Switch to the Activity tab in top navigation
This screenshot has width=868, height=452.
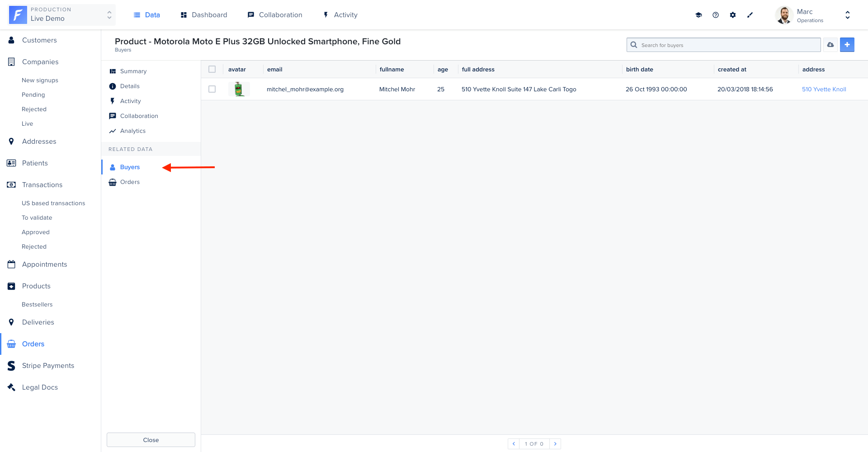(340, 15)
